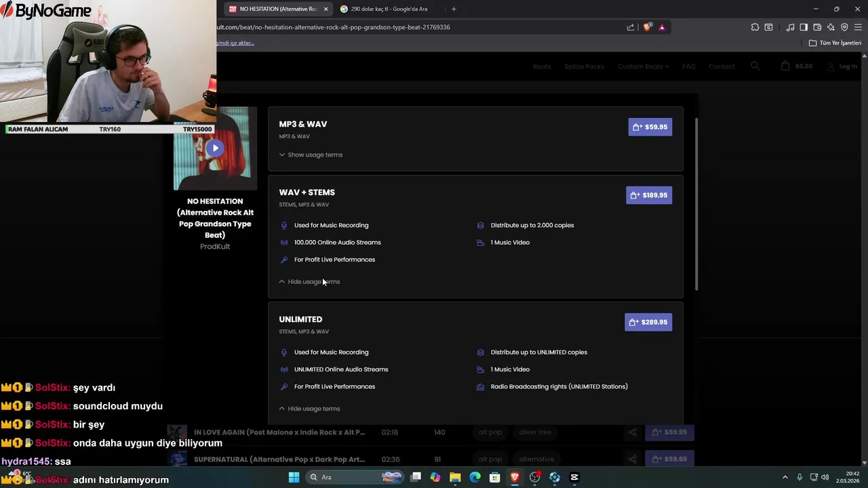Open the IN LOVE AGAIN track thumbnail
Image resolution: width=868 pixels, height=488 pixels.
click(177, 432)
